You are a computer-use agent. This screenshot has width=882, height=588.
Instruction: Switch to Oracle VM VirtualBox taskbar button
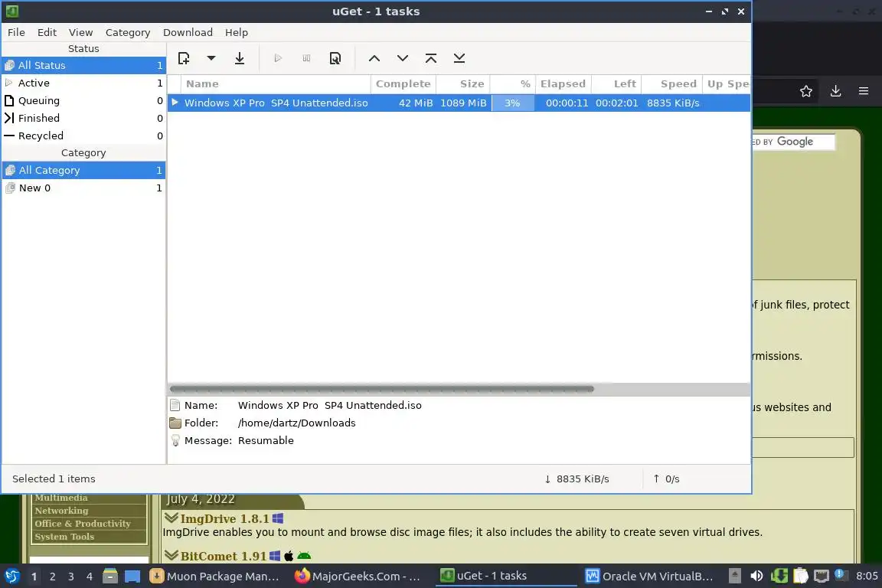click(649, 577)
